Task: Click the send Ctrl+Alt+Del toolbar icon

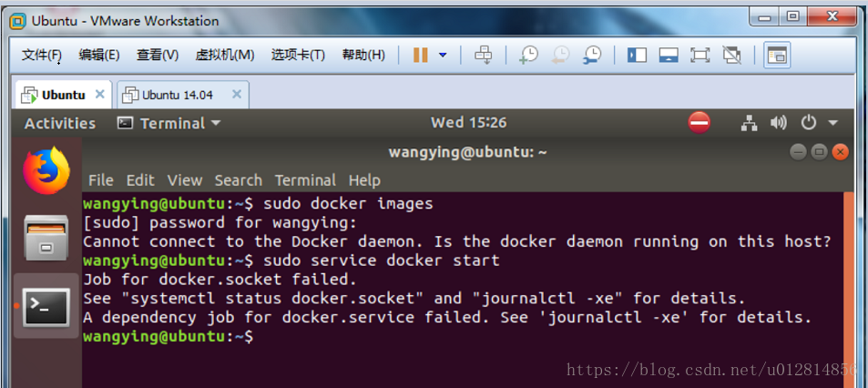Action: [484, 55]
